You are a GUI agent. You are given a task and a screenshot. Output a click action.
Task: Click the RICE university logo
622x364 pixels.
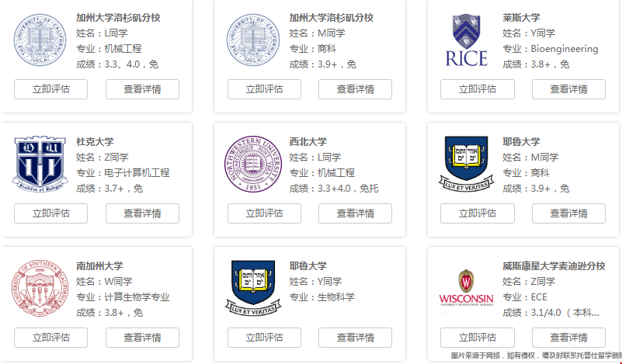(467, 40)
